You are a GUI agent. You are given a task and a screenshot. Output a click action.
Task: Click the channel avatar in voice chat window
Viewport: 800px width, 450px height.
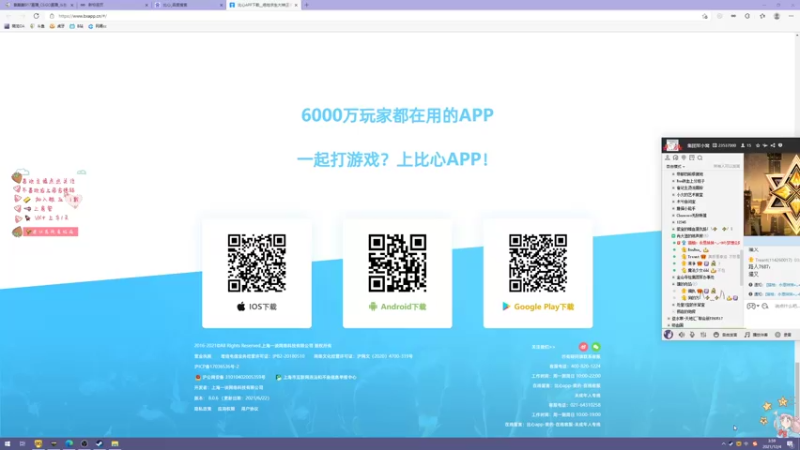tap(672, 145)
